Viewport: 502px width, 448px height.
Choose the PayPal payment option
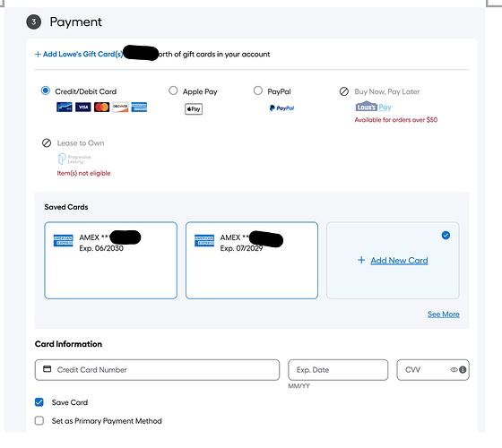pyautogui.click(x=258, y=90)
